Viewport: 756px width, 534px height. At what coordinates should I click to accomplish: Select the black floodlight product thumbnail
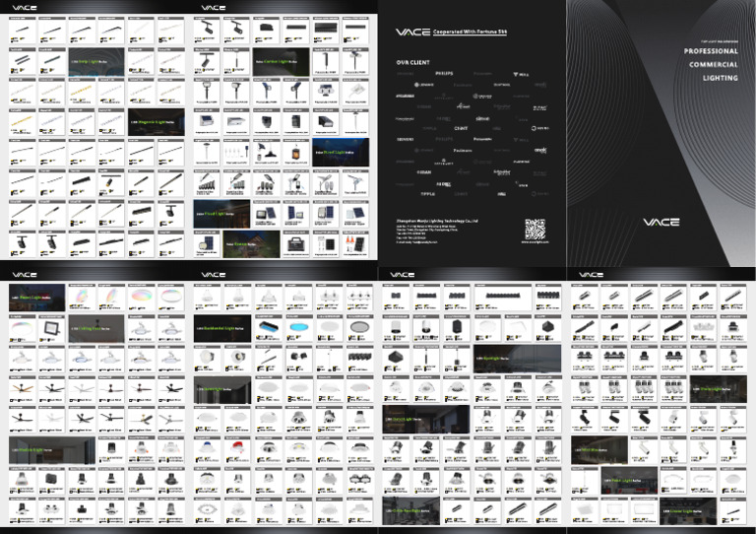51,328
